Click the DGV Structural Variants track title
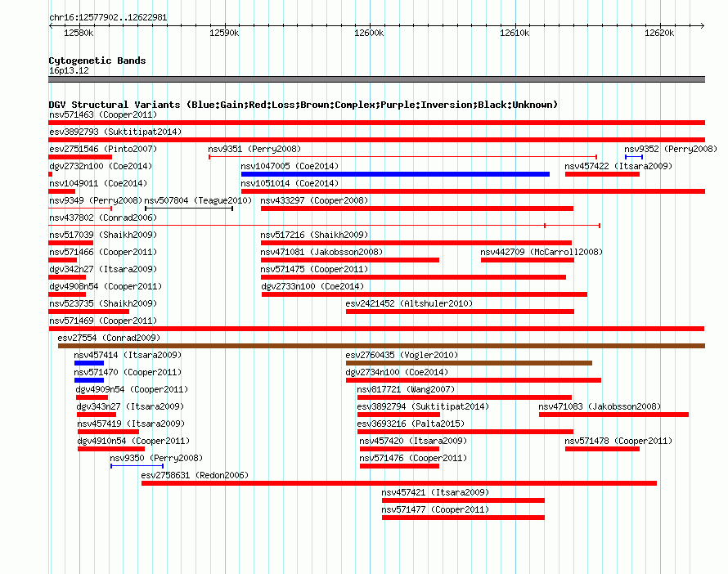728x574 pixels. 303,105
